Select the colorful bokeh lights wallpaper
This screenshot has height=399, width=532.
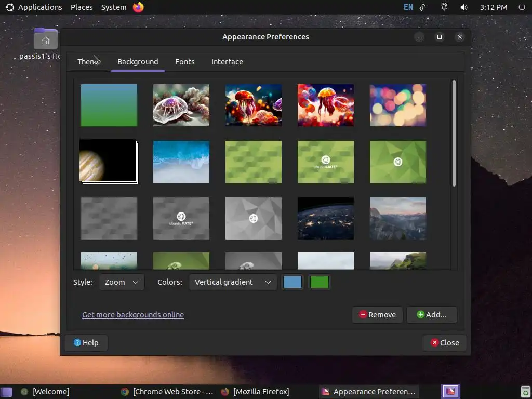pos(397,105)
